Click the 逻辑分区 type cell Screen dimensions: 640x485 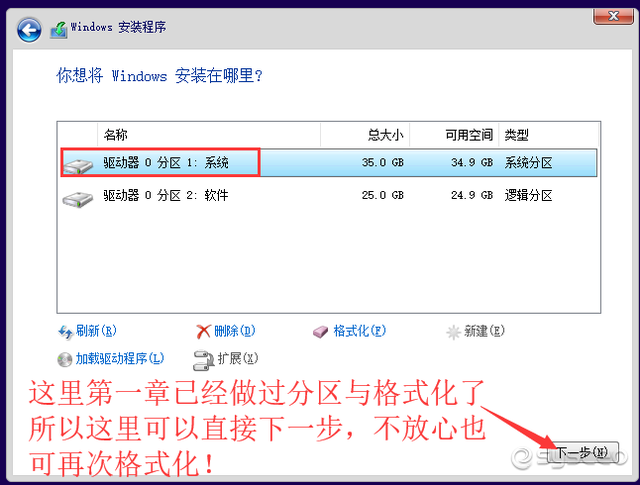[x=529, y=195]
